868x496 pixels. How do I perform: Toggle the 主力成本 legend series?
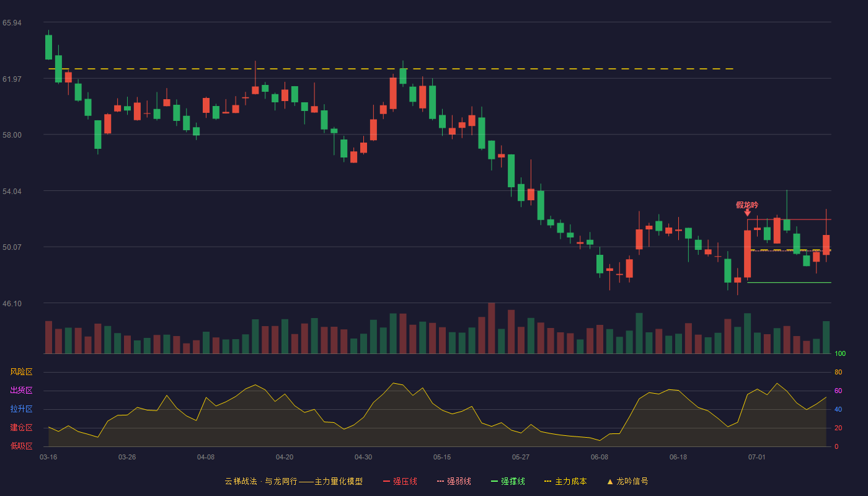pyautogui.click(x=565, y=481)
